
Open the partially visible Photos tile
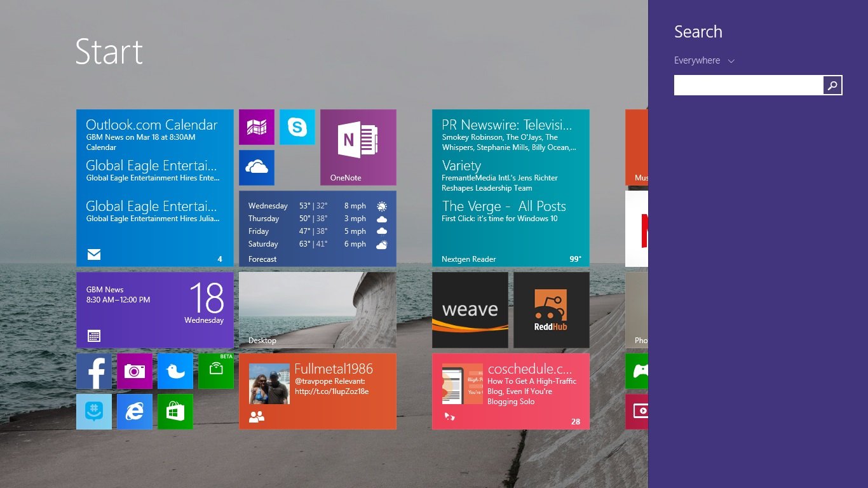point(637,310)
